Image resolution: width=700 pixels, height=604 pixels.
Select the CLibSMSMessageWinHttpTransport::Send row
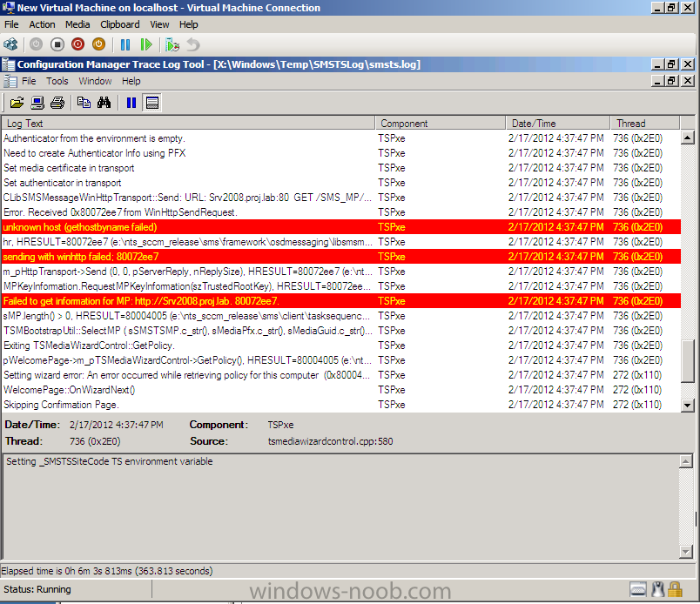point(341,198)
